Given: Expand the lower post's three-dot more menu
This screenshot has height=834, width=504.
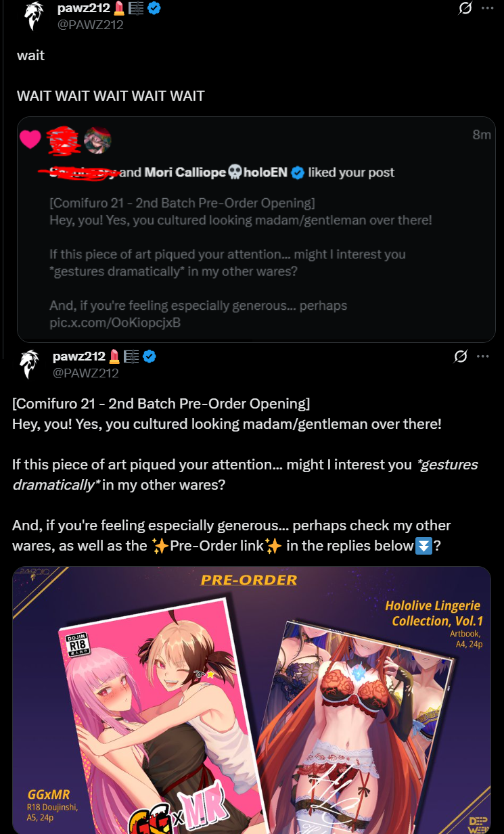Looking at the screenshot, I should click(x=482, y=356).
